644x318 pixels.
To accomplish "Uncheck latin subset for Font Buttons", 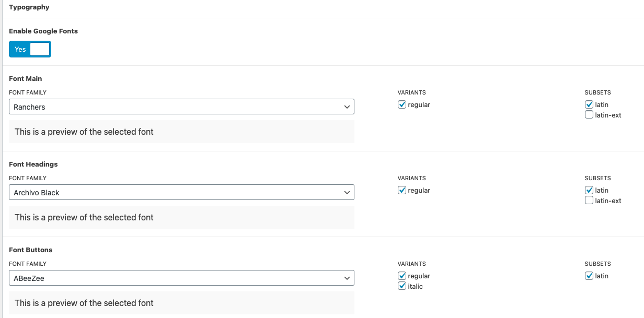I will (x=589, y=276).
